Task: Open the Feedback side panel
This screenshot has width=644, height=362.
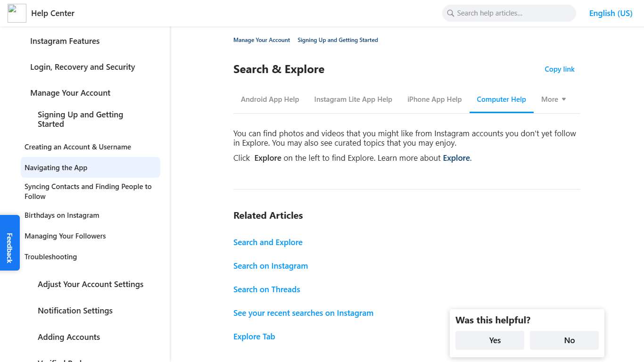Action: click(9, 243)
